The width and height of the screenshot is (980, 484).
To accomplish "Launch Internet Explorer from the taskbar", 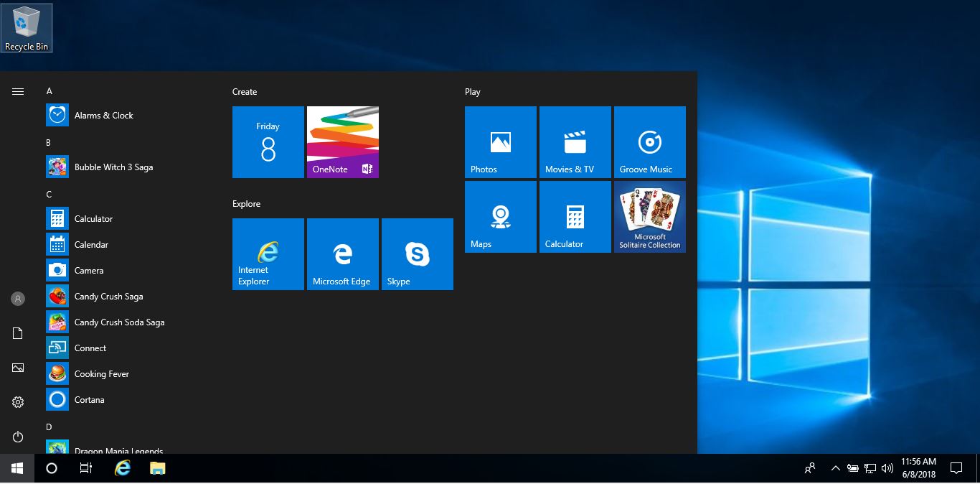I will (x=123, y=468).
